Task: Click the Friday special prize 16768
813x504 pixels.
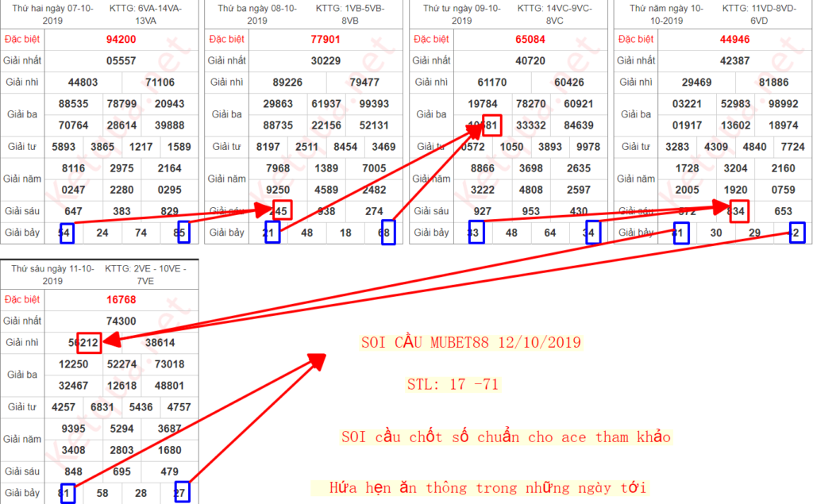Action: [121, 298]
